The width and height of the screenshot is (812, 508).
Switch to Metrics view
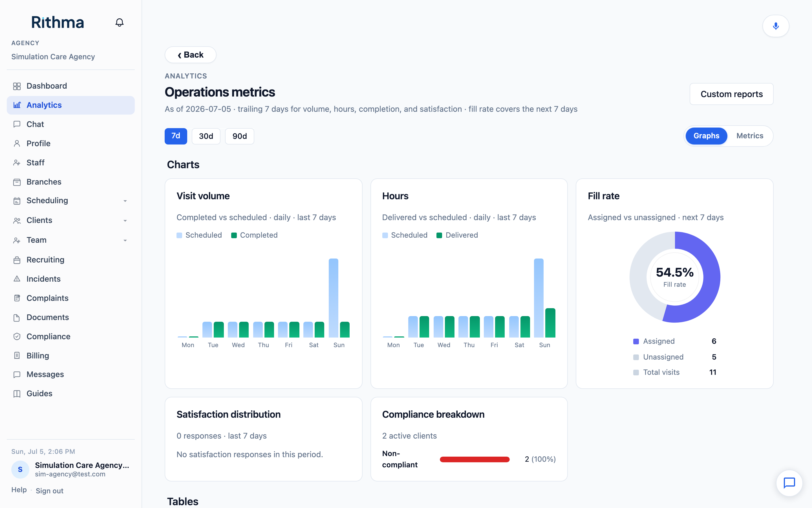(x=750, y=136)
